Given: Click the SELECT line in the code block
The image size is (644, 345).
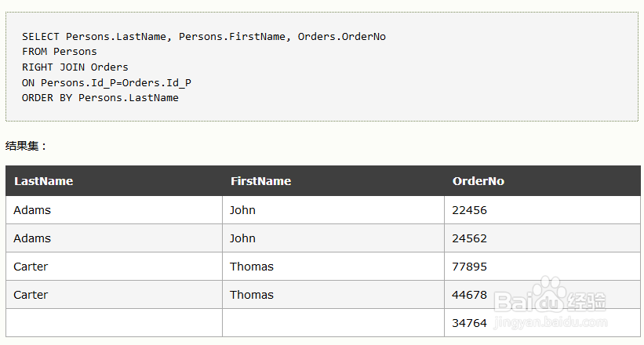Looking at the screenshot, I should click(204, 37).
